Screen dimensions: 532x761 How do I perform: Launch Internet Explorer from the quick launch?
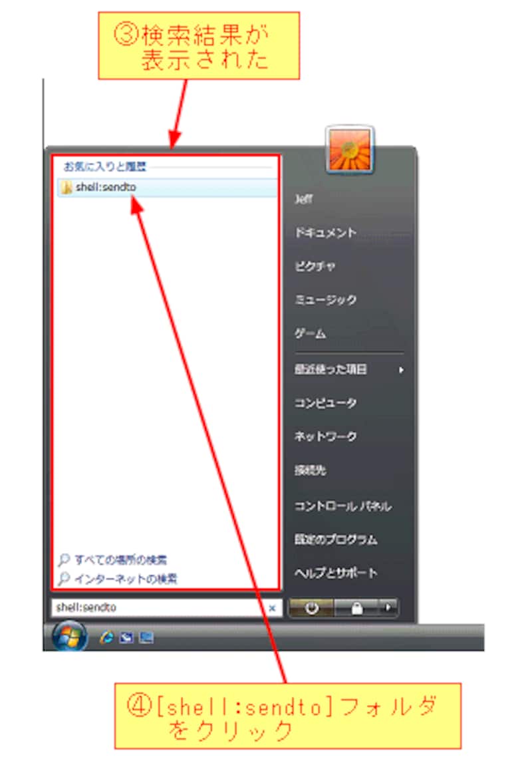coord(106,637)
